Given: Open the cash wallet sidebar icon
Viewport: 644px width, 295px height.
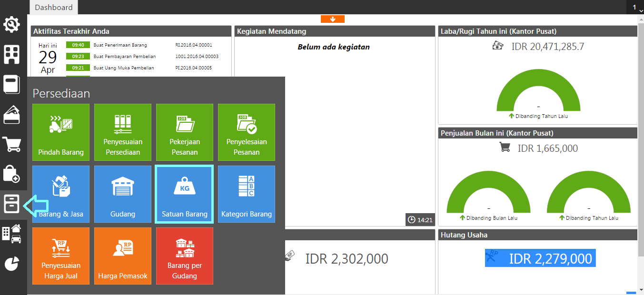Looking at the screenshot, I should 12,114.
